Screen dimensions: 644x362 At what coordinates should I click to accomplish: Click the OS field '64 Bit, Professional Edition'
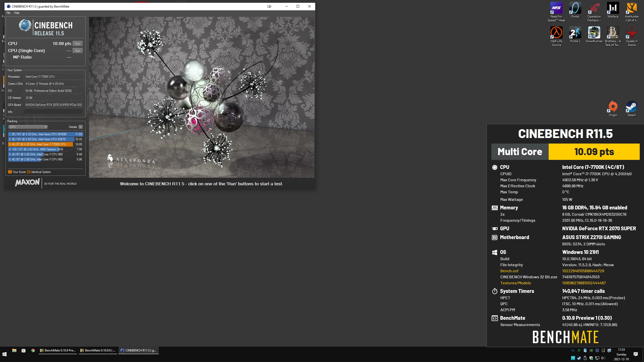[54, 91]
